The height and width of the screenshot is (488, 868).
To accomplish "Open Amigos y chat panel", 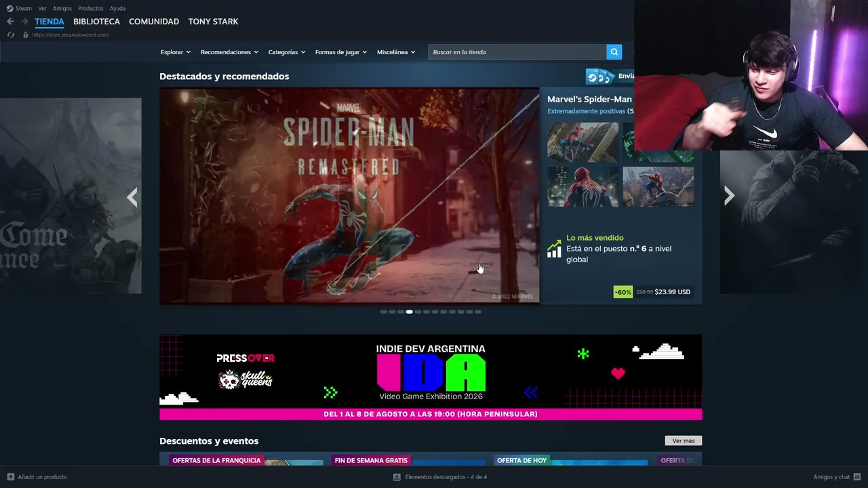I will coord(837,477).
